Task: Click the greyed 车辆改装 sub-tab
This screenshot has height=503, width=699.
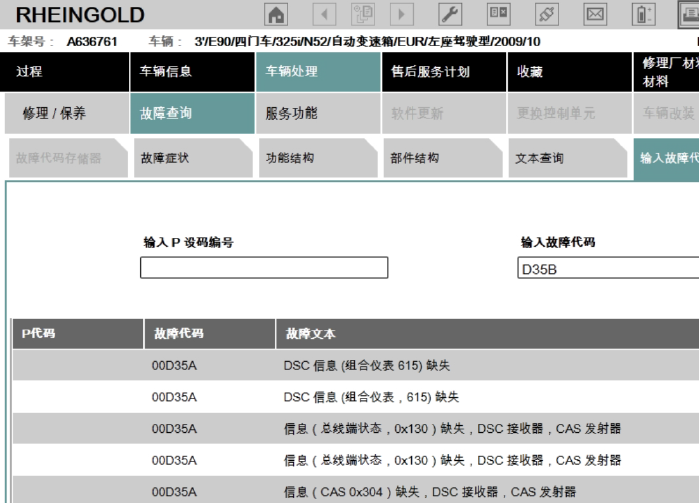Action: [666, 113]
